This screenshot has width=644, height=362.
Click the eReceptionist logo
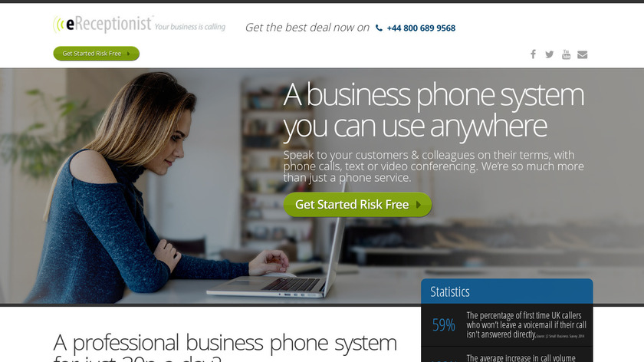pyautogui.click(x=103, y=24)
